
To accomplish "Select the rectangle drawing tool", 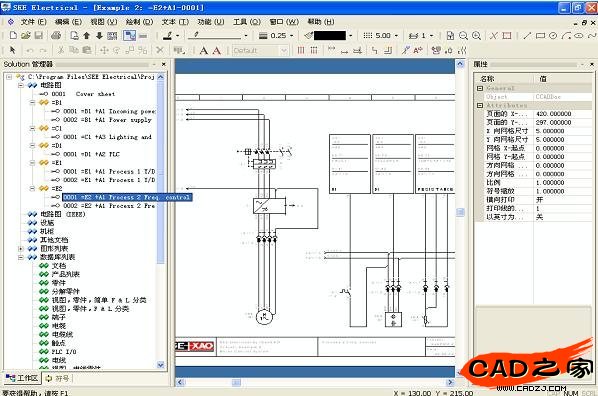I will click(540, 35).
